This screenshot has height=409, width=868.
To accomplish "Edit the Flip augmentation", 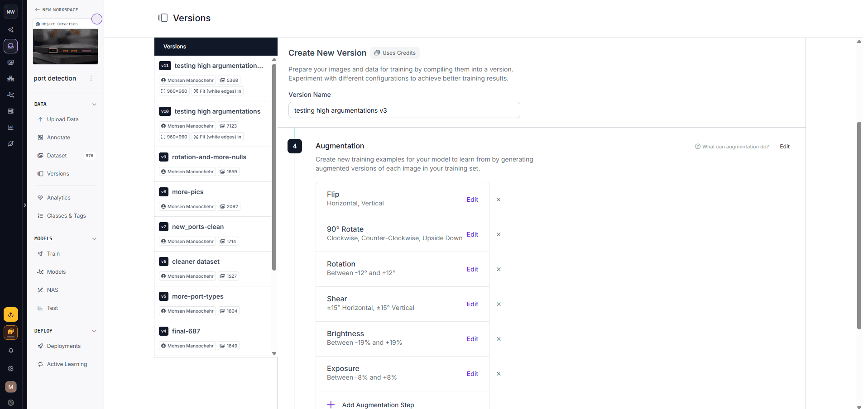I will click(472, 200).
